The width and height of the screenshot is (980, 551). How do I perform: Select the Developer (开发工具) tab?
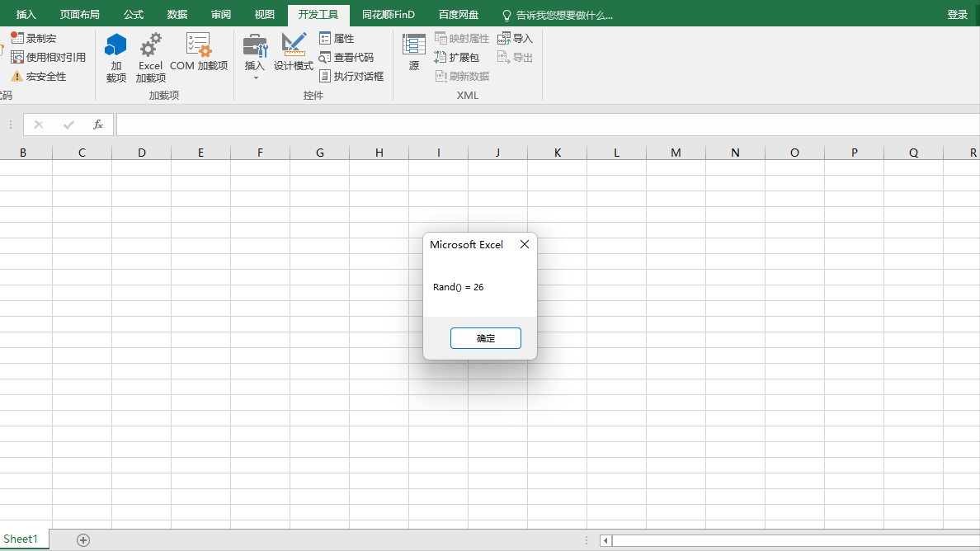click(x=318, y=14)
